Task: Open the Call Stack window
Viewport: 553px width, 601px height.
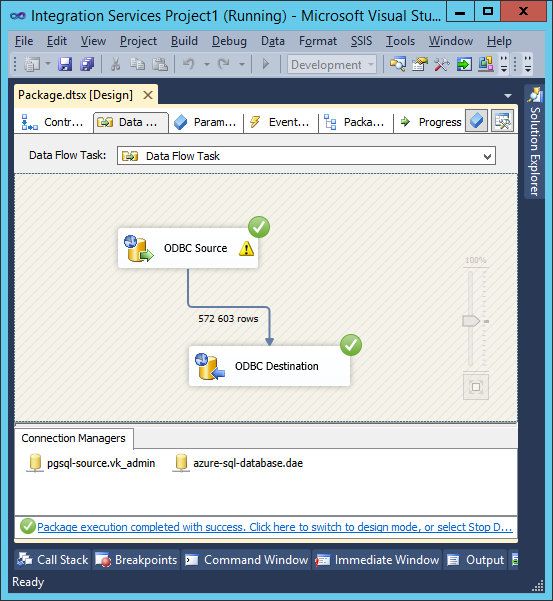Action: click(53, 560)
